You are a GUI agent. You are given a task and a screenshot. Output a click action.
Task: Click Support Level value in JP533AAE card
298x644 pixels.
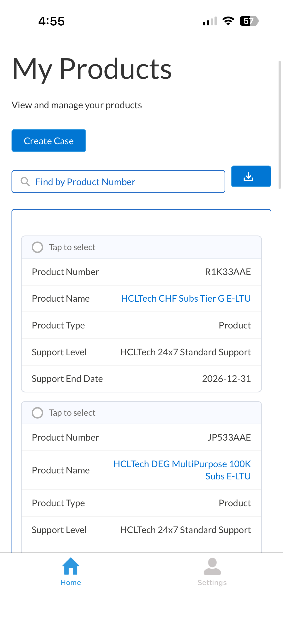(x=185, y=530)
